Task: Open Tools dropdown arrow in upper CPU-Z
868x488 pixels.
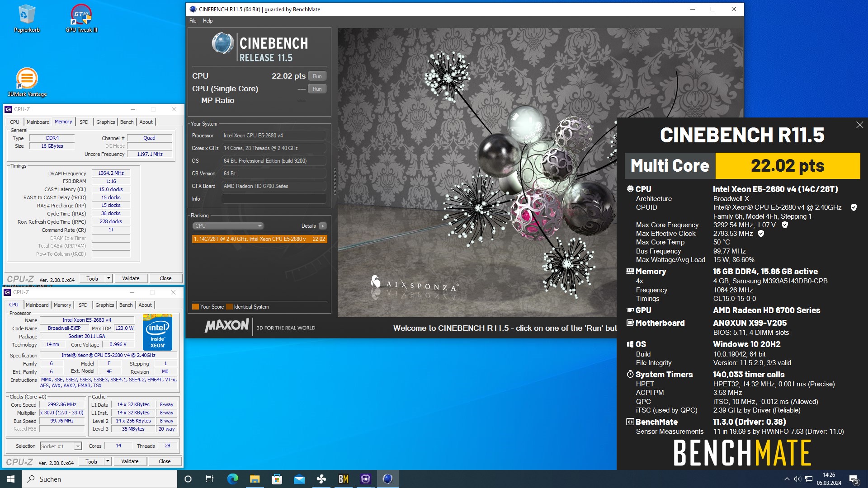Action: coord(108,278)
